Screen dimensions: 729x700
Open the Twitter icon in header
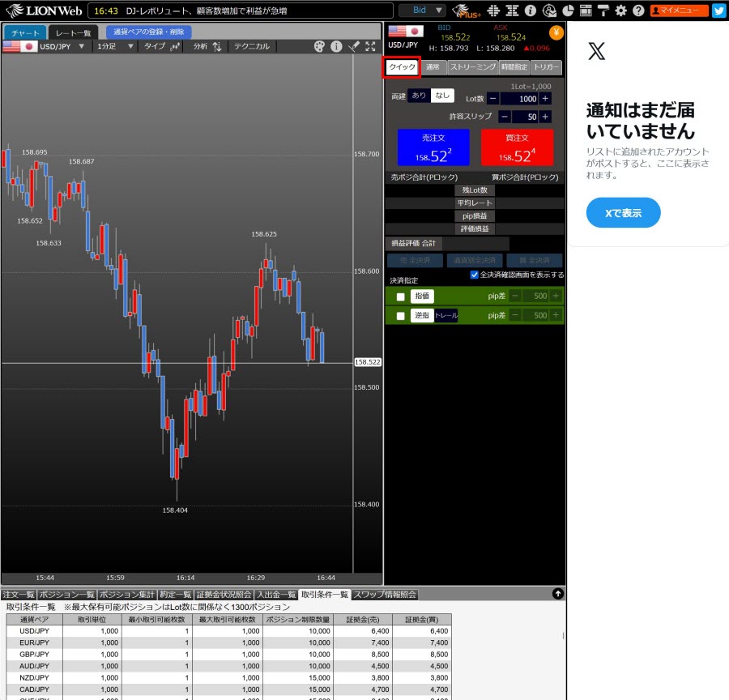point(718,11)
